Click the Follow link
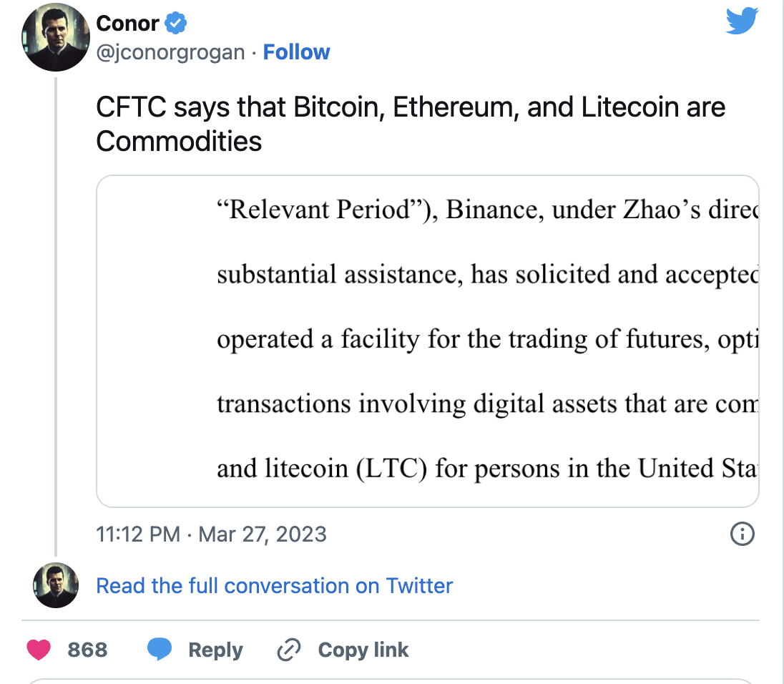Screen dimensions: 784x684 [x=296, y=52]
